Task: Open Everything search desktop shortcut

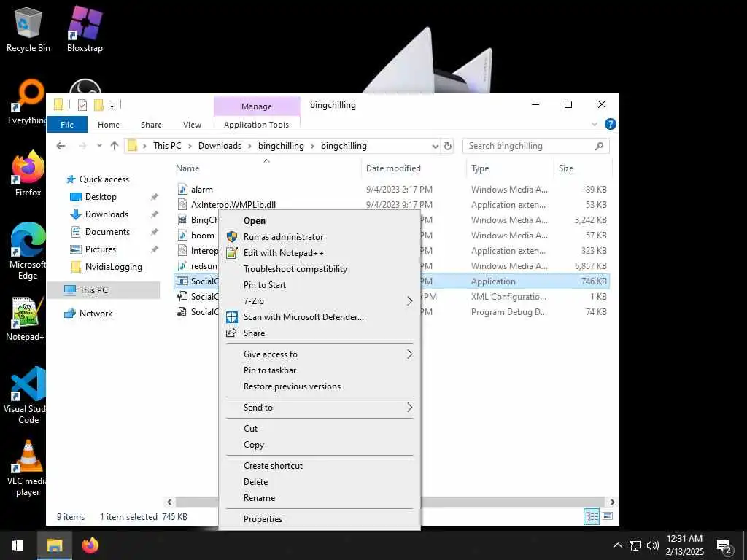Action: [x=28, y=102]
